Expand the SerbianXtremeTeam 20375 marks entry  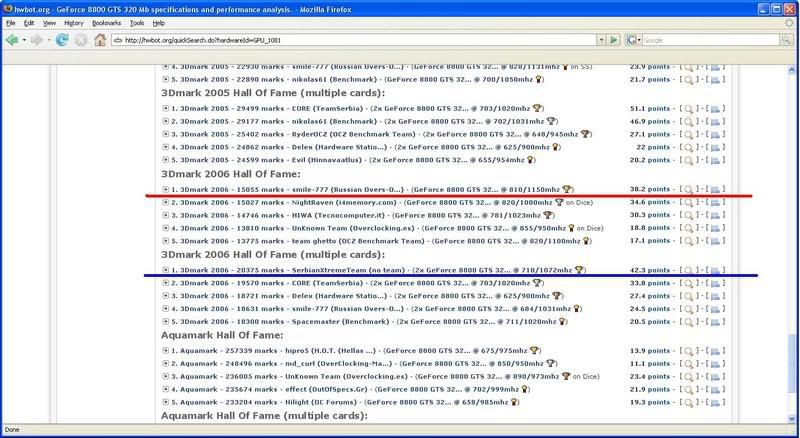tap(165, 270)
